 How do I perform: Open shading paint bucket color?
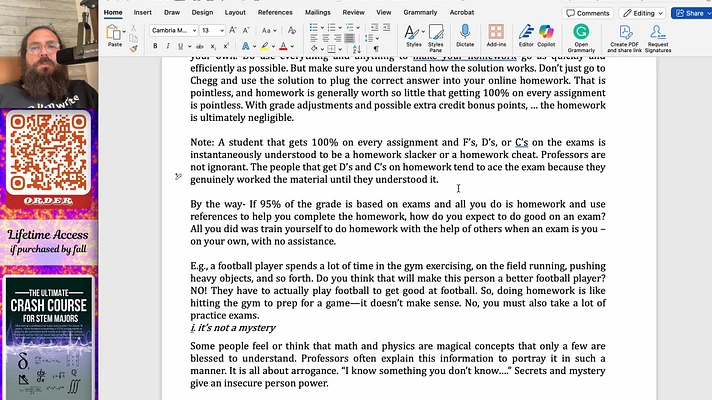point(314,49)
